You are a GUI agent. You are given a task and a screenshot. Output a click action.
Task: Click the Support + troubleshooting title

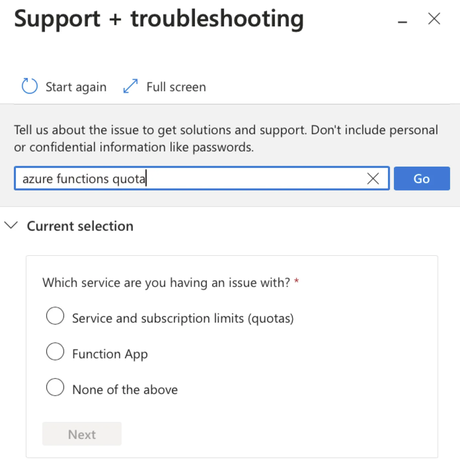click(x=159, y=19)
